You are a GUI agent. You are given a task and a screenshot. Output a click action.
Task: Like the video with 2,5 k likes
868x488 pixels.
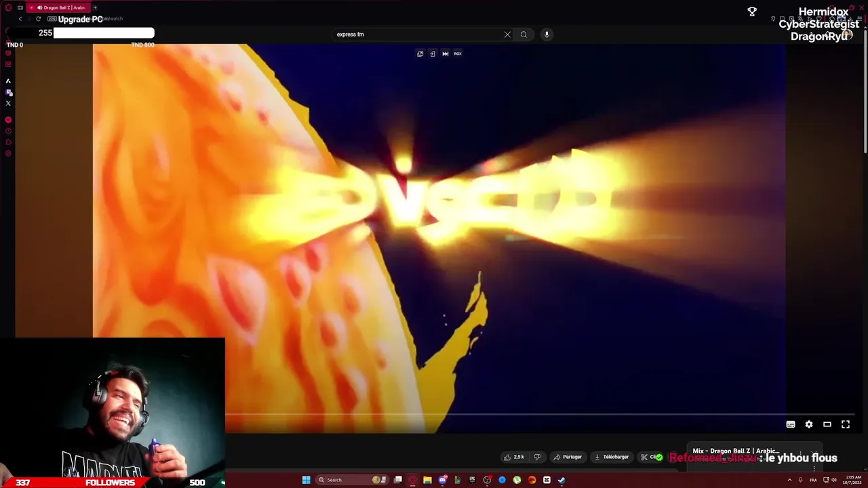click(x=514, y=457)
